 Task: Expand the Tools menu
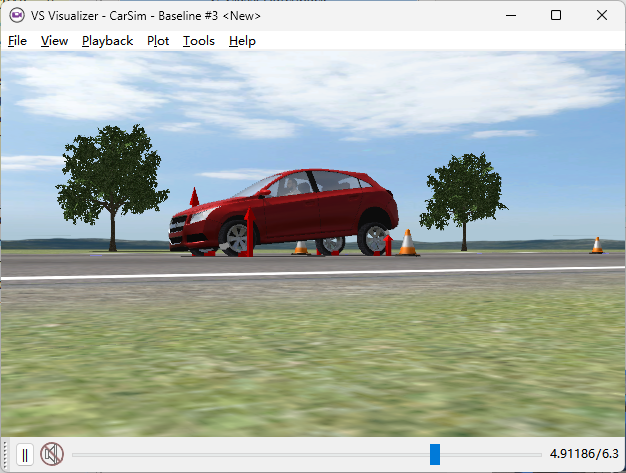198,41
